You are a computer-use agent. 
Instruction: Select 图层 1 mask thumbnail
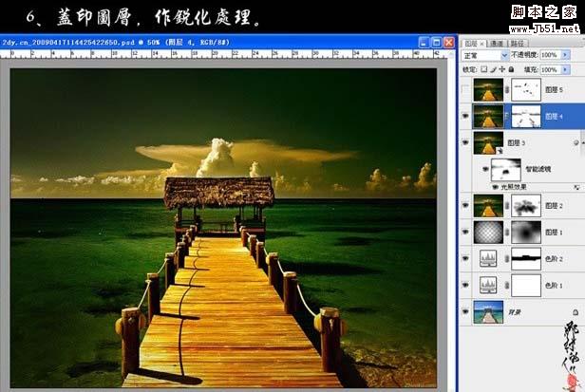coord(526,232)
